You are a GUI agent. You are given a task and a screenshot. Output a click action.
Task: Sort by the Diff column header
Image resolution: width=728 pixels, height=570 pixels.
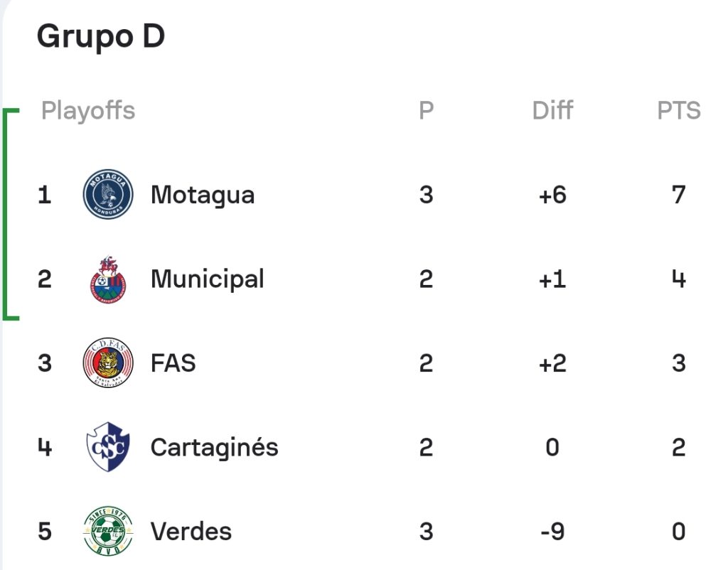[552, 110]
